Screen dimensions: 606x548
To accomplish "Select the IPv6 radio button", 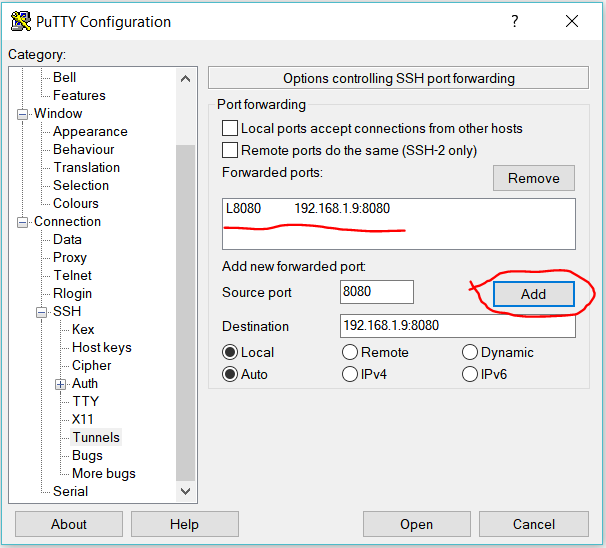I will click(470, 374).
